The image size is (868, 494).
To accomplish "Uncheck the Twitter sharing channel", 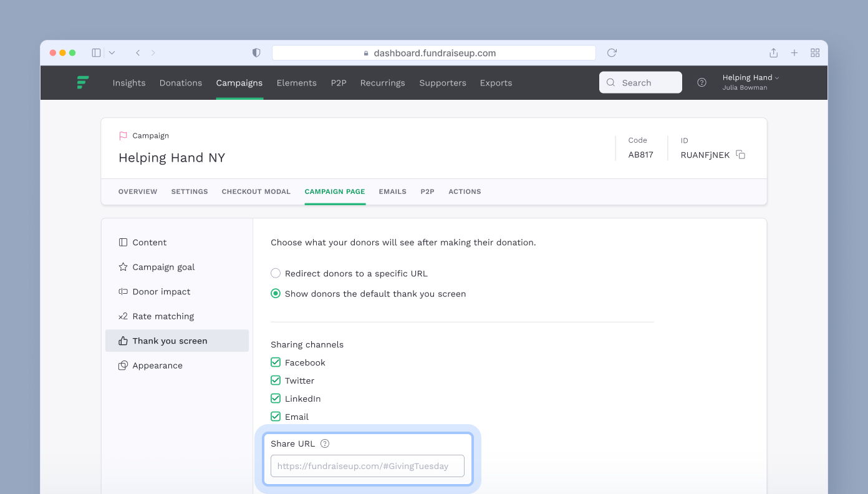I will (276, 380).
